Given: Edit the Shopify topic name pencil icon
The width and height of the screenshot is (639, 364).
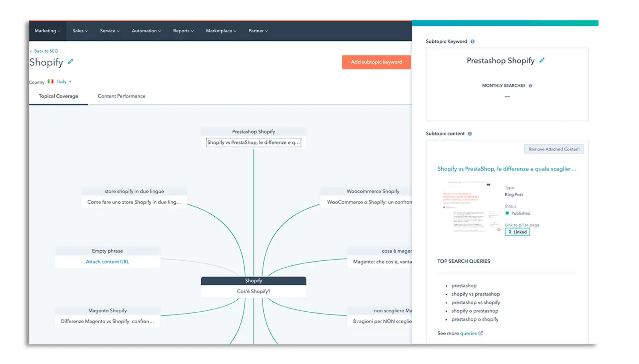Looking at the screenshot, I should (70, 61).
